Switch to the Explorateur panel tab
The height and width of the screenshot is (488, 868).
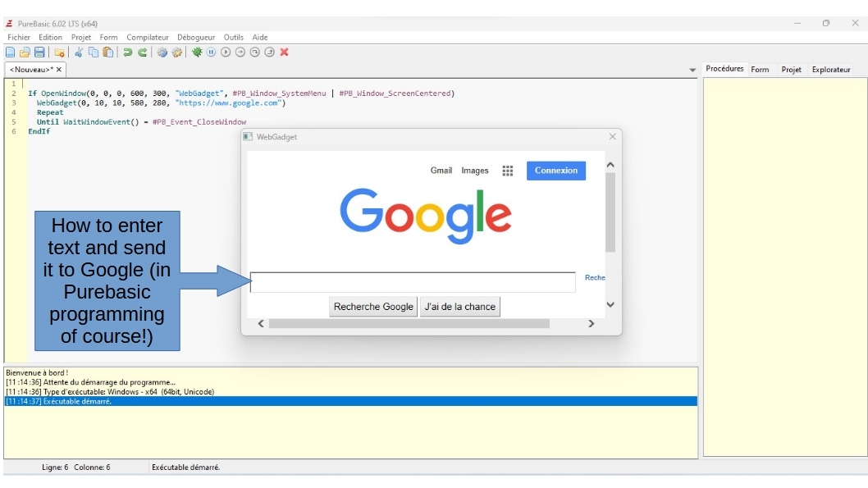831,70
